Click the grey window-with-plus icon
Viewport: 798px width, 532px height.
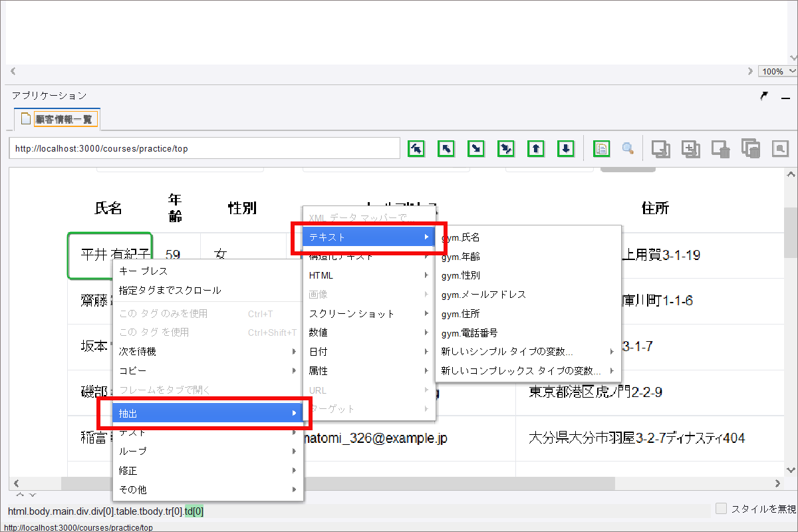(691, 149)
